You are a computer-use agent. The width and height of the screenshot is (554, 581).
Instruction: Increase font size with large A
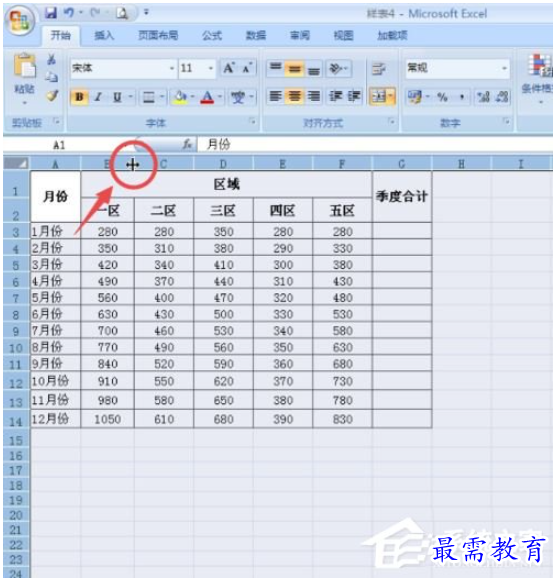point(229,68)
